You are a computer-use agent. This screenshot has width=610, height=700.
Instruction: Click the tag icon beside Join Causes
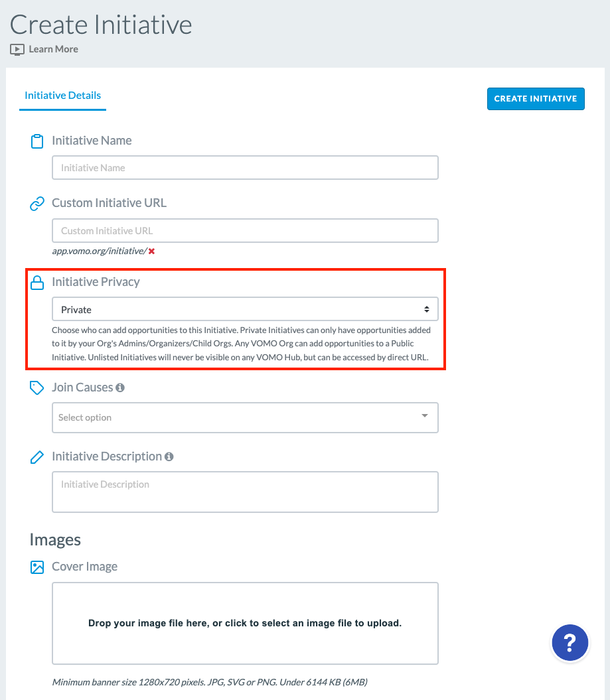click(37, 387)
